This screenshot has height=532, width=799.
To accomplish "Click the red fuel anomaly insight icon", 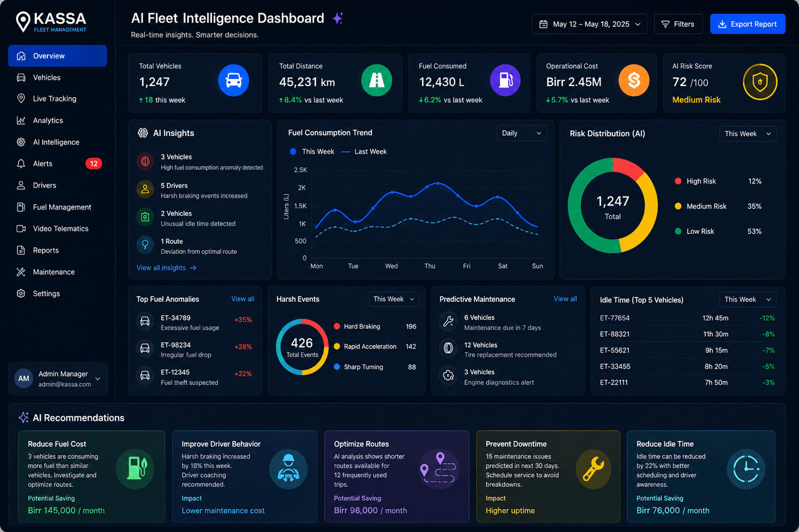I will [145, 162].
